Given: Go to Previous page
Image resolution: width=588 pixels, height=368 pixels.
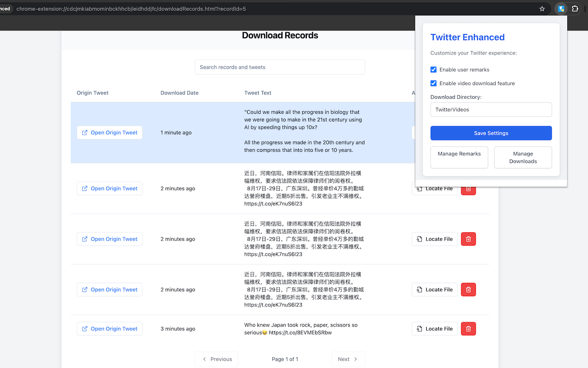Looking at the screenshot, I should (x=217, y=359).
